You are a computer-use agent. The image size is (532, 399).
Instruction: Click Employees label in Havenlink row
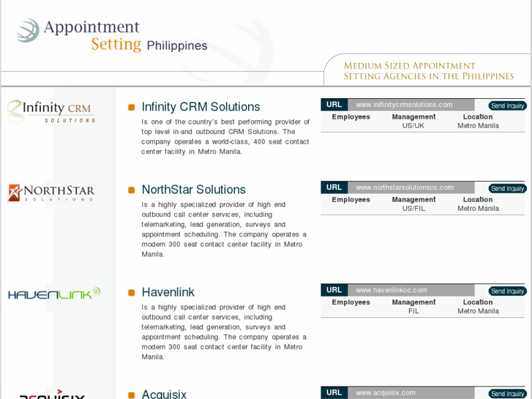(351, 302)
